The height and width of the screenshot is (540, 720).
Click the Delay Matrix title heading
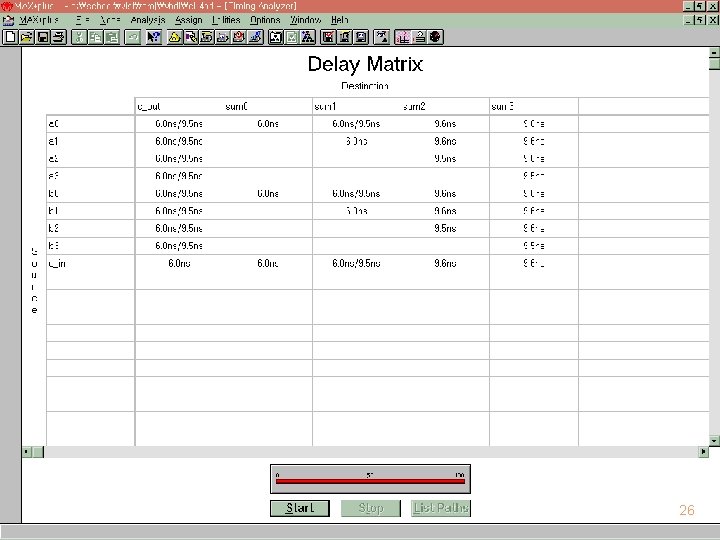(x=365, y=64)
